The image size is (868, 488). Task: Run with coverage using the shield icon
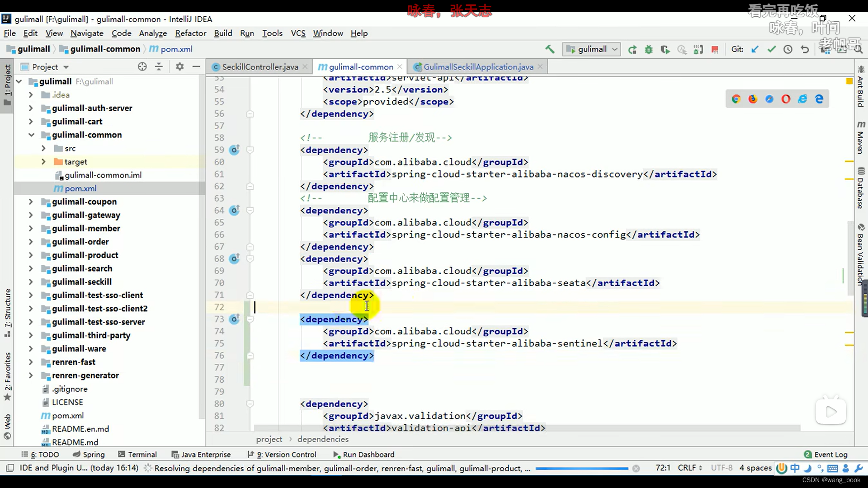[665, 49]
